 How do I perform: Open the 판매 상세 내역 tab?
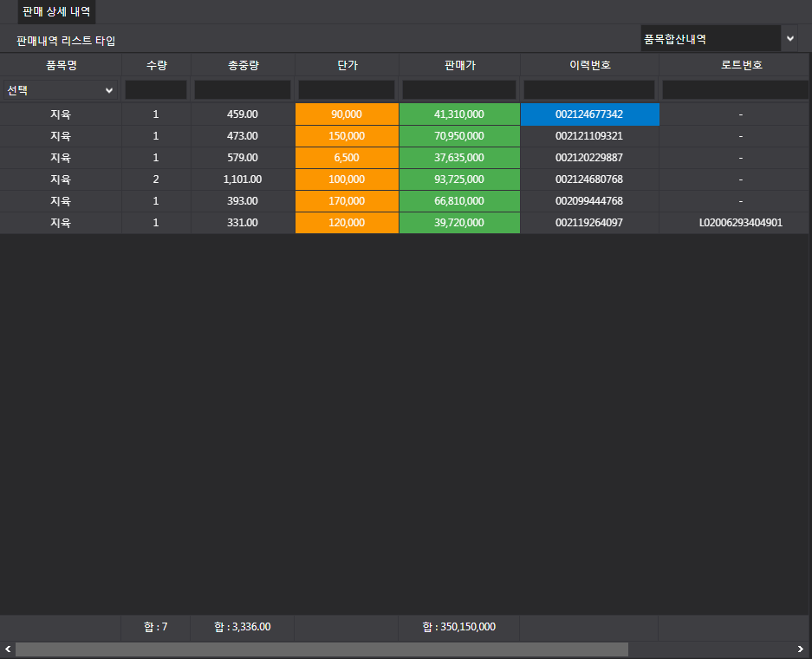click(56, 11)
